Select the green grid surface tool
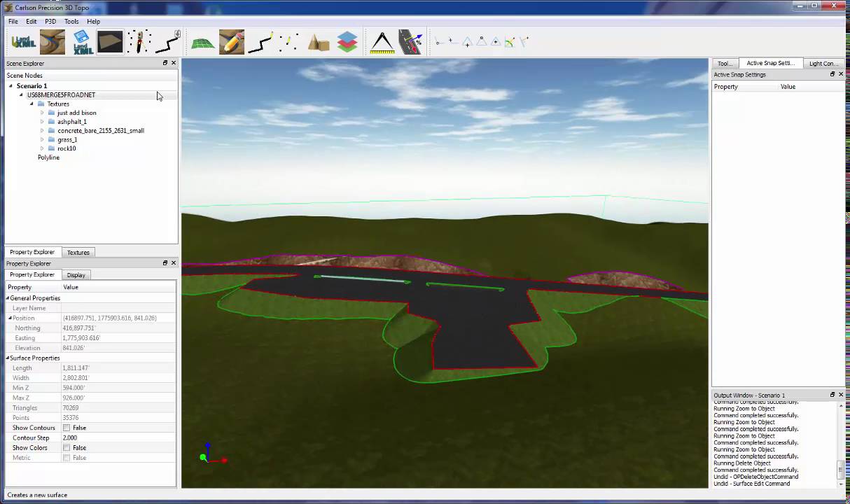 [203, 42]
